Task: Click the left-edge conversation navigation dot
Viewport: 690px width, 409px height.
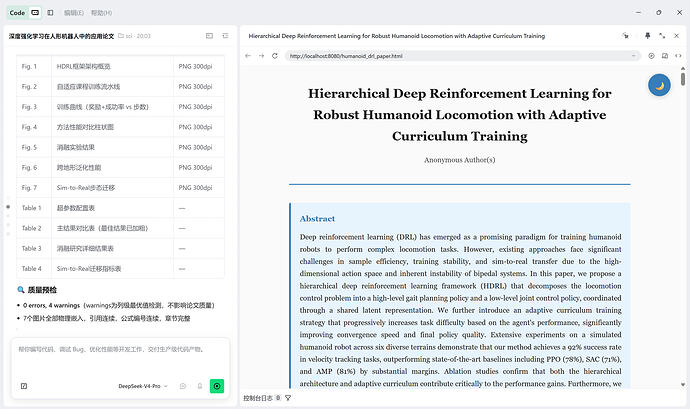Action: [8, 206]
